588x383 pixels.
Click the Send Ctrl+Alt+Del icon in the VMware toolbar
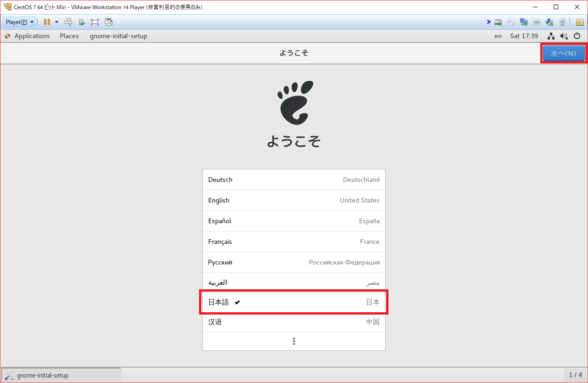68,22
